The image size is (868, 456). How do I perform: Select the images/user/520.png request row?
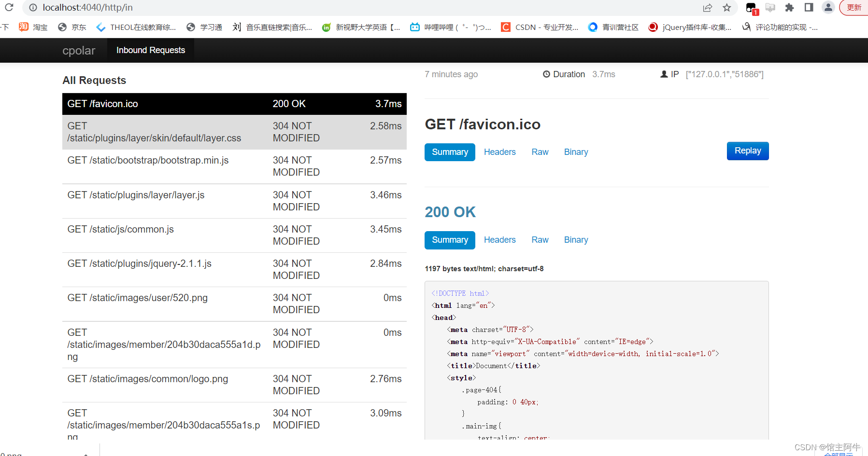(234, 304)
